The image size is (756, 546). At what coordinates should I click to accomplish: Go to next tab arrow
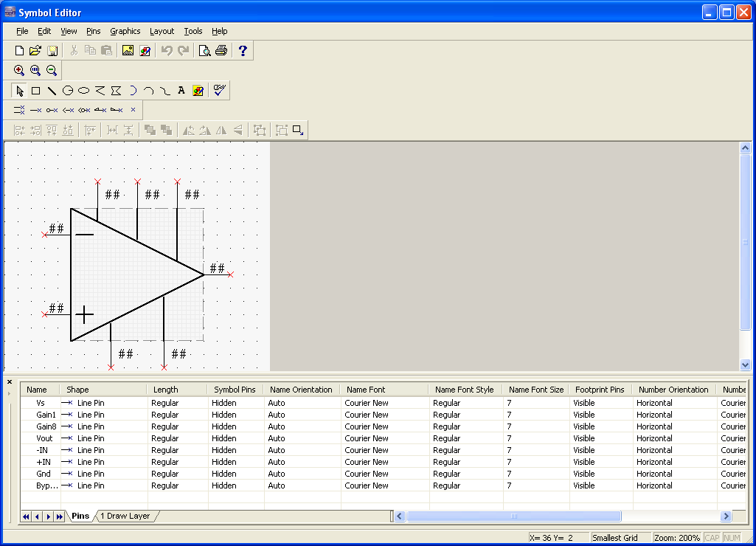click(x=48, y=516)
